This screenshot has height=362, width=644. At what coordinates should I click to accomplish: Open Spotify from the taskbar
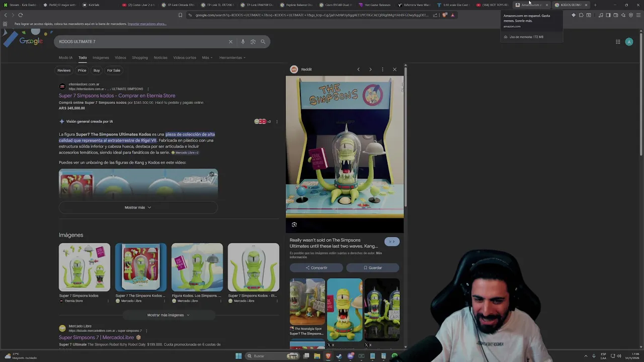tap(394, 356)
